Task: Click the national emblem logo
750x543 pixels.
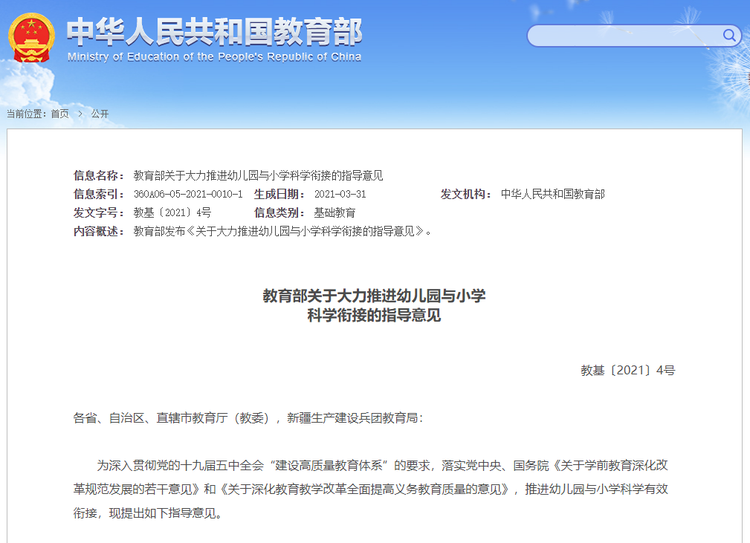Action: 32,38
